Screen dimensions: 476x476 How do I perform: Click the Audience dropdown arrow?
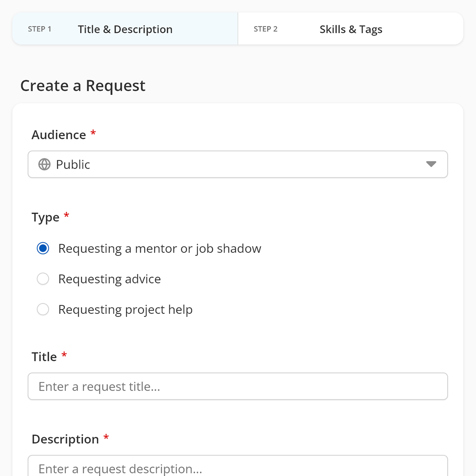[x=431, y=164]
